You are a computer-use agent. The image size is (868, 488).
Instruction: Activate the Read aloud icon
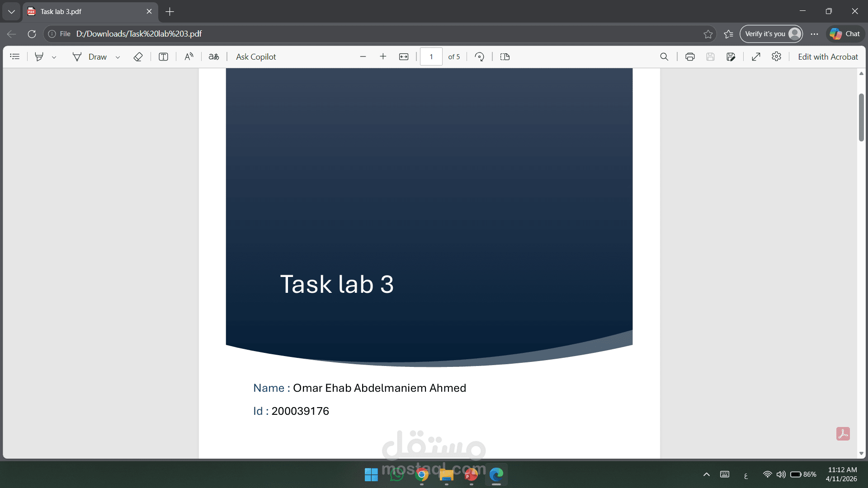click(x=189, y=56)
